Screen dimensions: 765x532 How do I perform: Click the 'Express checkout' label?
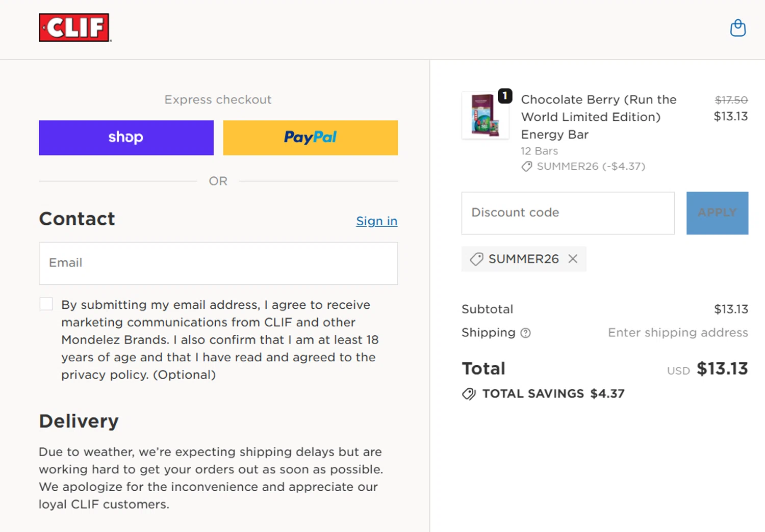[x=218, y=99]
